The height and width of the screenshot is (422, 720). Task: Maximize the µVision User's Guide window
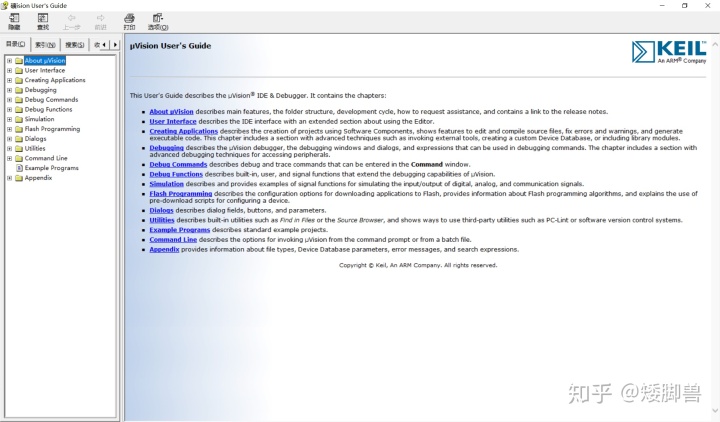685,6
